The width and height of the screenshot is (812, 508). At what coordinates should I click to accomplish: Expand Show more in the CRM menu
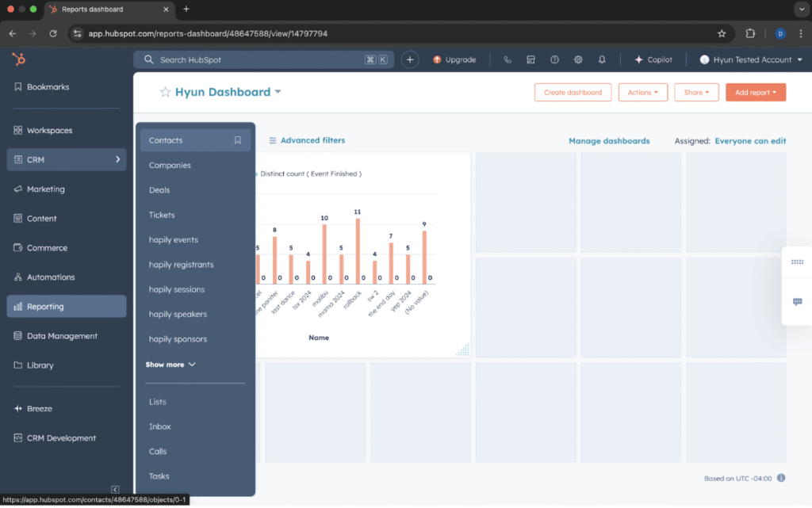[170, 365]
